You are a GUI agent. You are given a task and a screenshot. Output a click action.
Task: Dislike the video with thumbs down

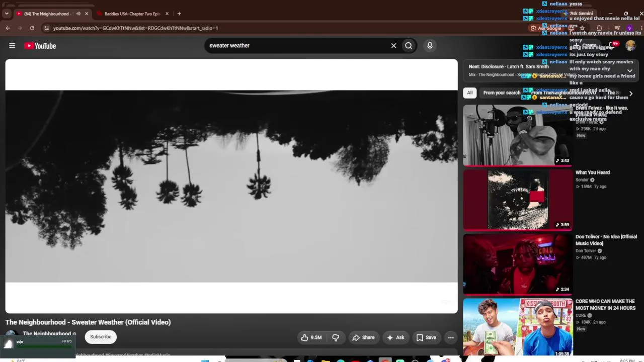coord(336,337)
